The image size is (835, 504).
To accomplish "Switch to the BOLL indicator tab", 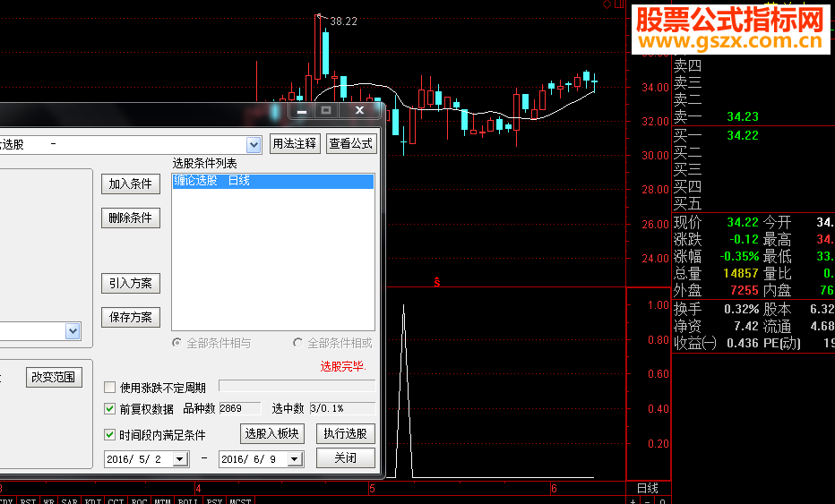I will tap(188, 500).
